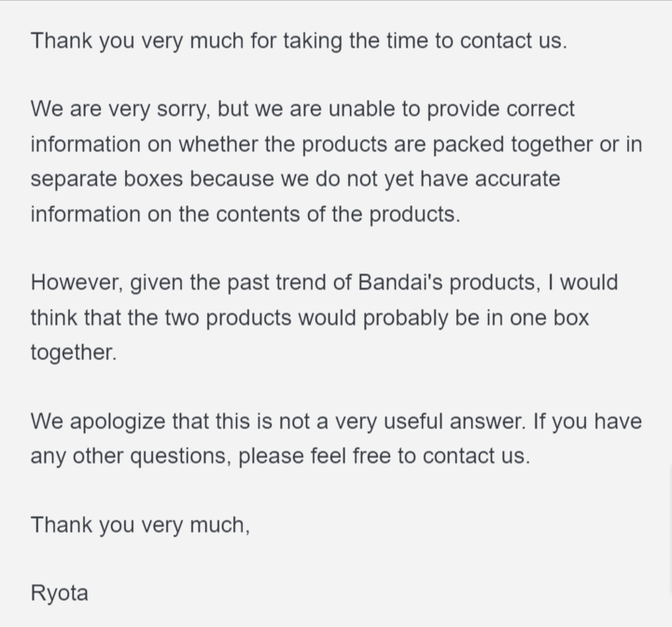Click the closing line "Thank you very much,"
The height and width of the screenshot is (627, 672).
(x=140, y=525)
